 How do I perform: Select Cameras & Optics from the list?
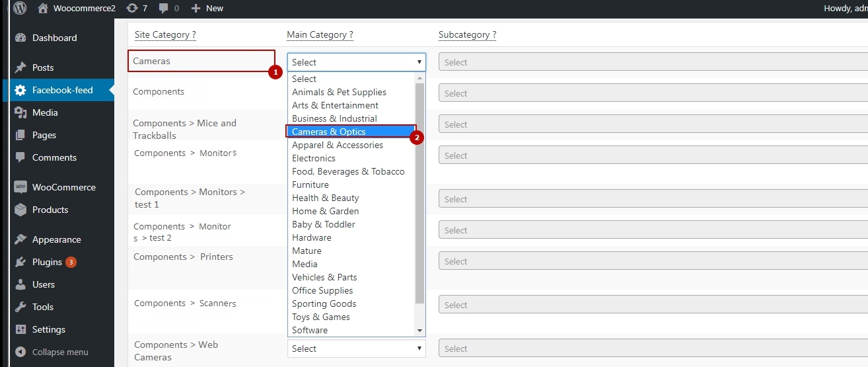pos(329,132)
